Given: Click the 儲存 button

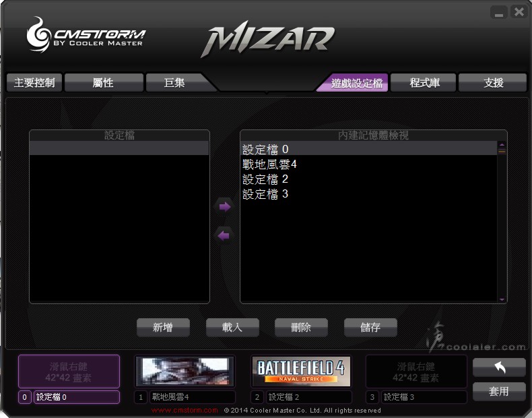Looking at the screenshot, I should pos(370,328).
